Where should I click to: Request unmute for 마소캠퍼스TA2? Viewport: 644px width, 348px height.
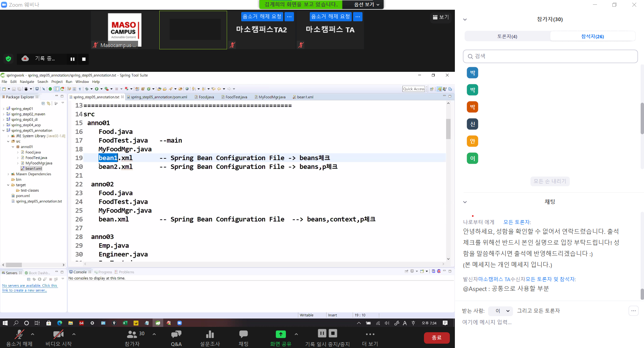coord(262,16)
